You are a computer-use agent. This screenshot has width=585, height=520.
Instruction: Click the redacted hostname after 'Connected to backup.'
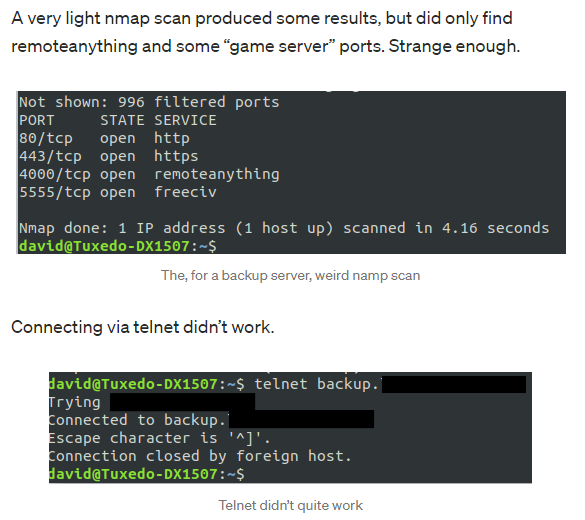[301, 419]
